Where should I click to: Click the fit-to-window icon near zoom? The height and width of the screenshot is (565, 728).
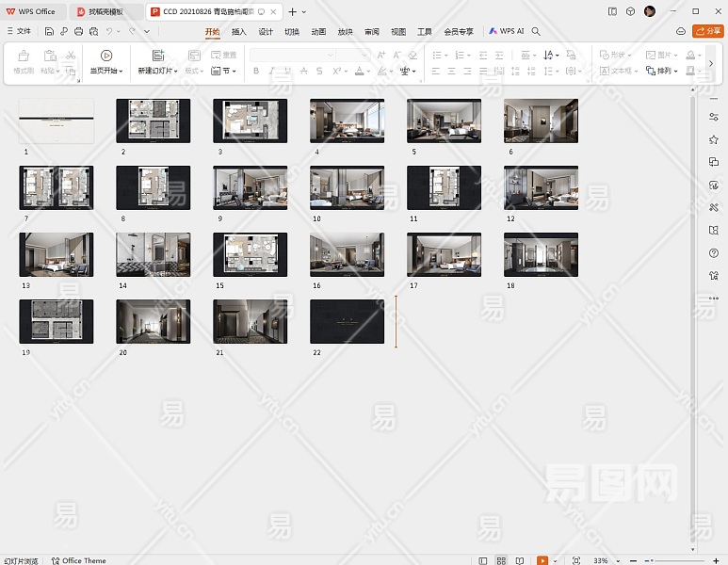coord(576,560)
